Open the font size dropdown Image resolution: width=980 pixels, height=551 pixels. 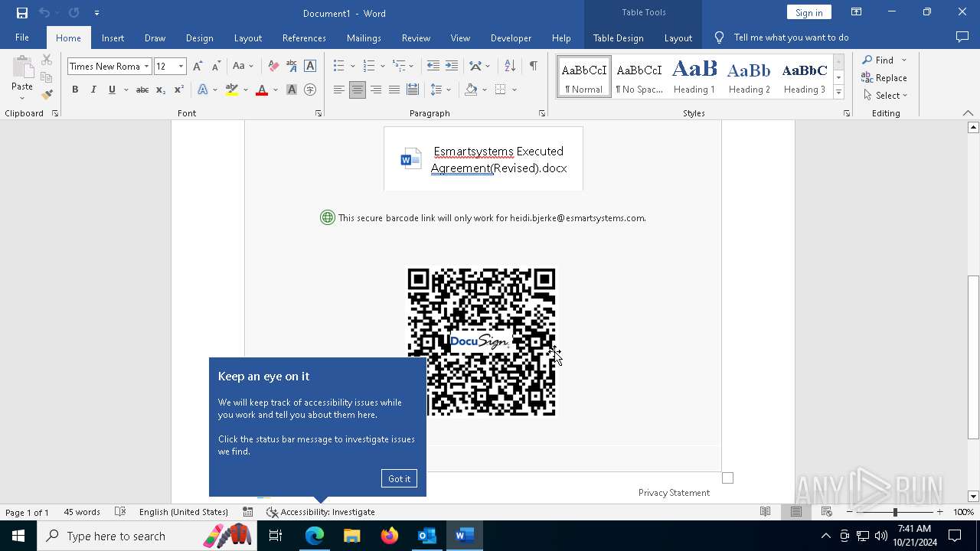coord(181,67)
